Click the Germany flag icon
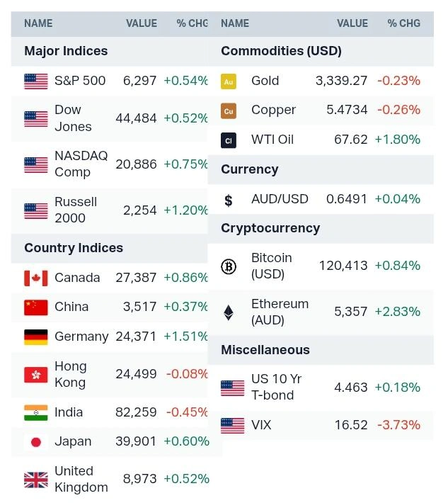This screenshot has width=448, height=503. point(36,337)
